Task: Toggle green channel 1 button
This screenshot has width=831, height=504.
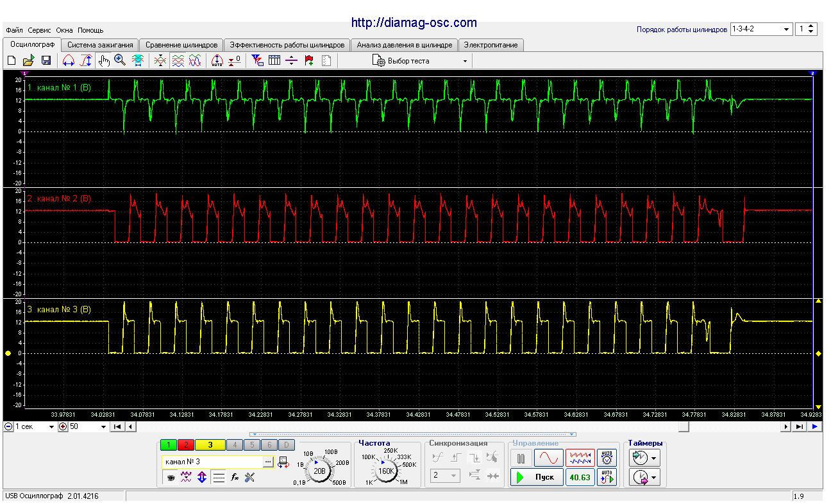Action: [169, 445]
